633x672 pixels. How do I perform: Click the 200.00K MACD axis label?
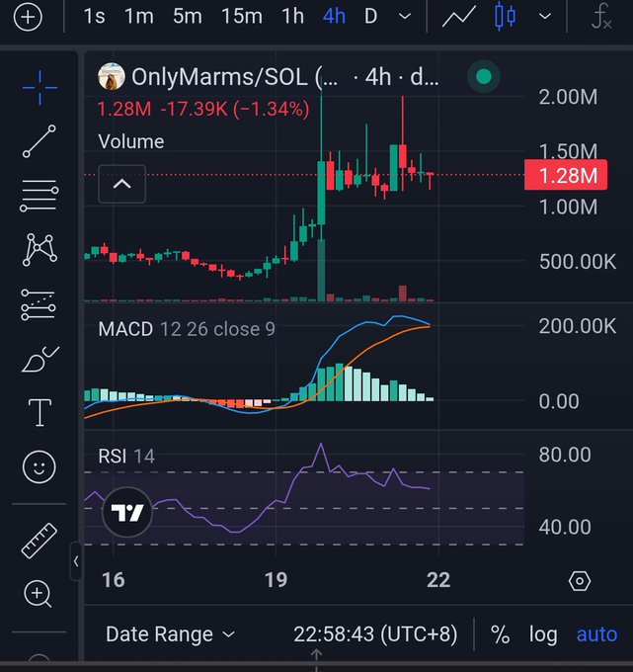(578, 326)
